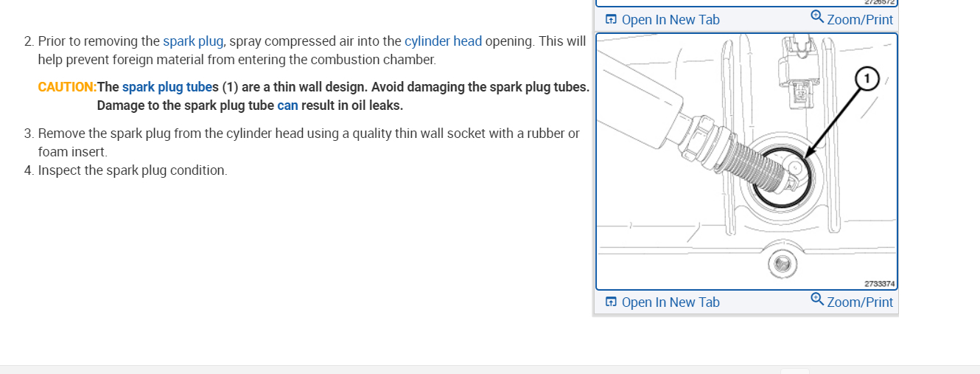Click the upper Open In New Tab icon

pyautogui.click(x=611, y=20)
